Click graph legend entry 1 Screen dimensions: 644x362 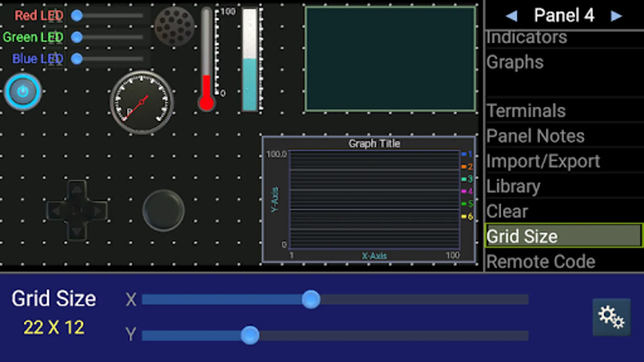coord(467,154)
